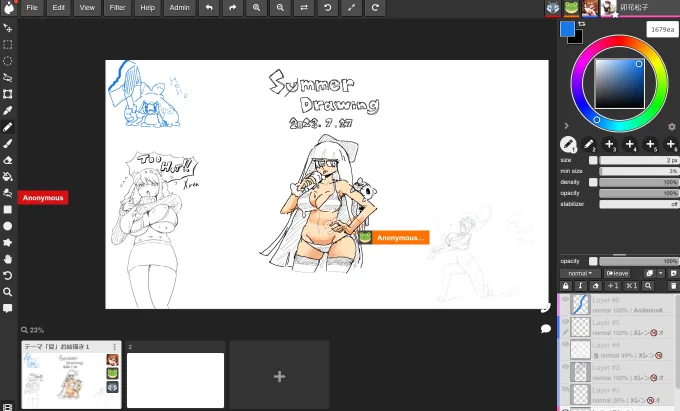Toggle visibility of Layer #5
This screenshot has height=411, width=680.
pos(565,322)
